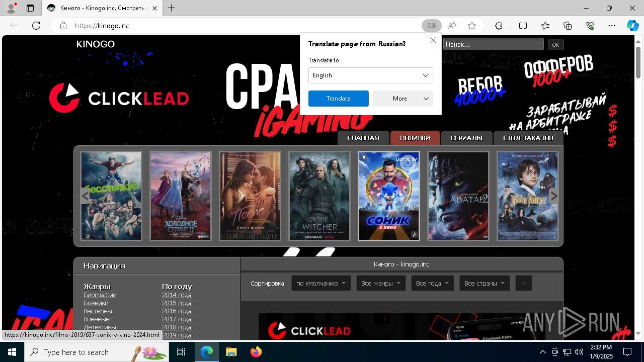Submit search with OK button

555,44
